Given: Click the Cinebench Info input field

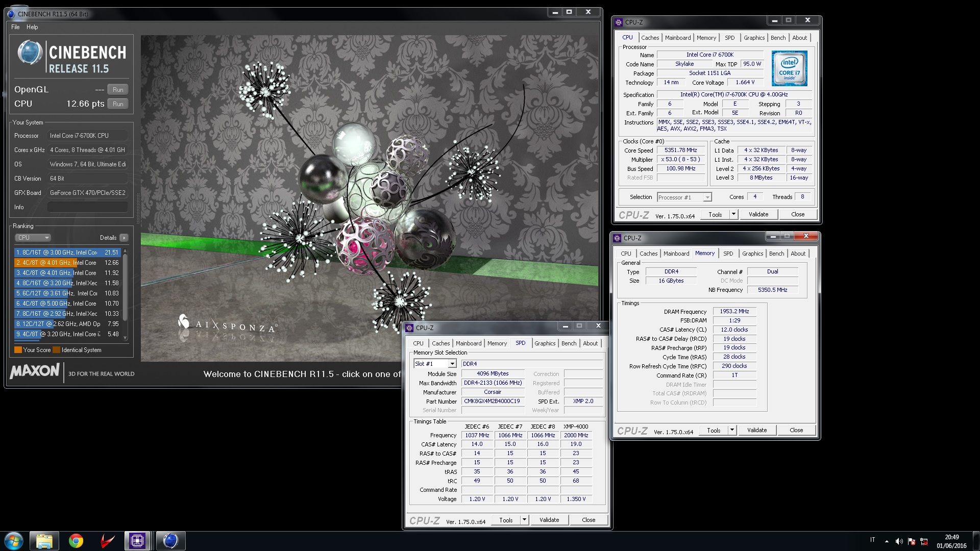Looking at the screenshot, I should click(88, 207).
